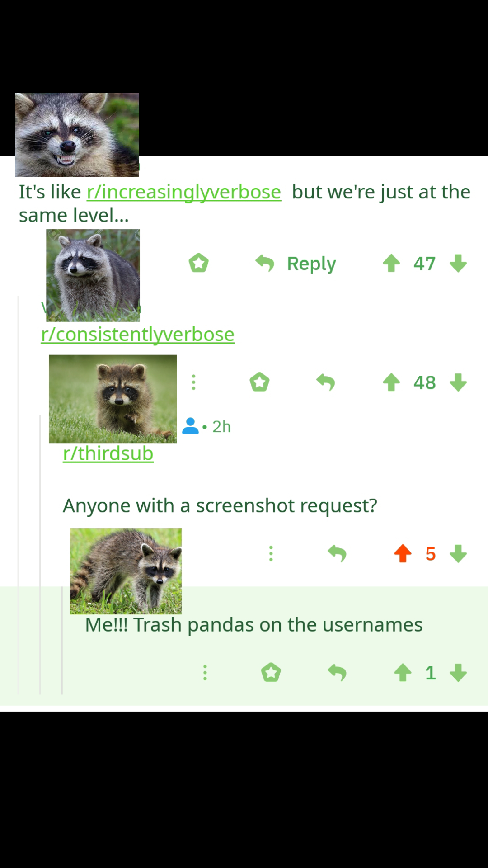Open the r/thirdsub link
The width and height of the screenshot is (488, 868).
[108, 453]
